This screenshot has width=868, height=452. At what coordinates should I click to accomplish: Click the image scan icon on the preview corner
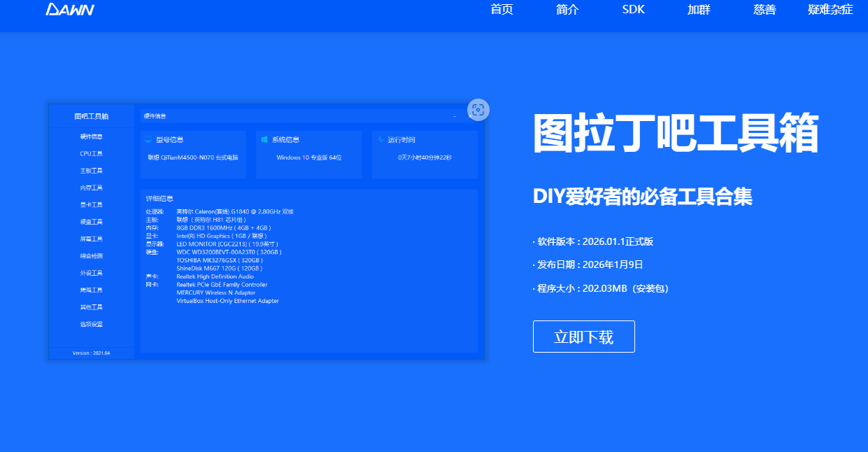(478, 109)
